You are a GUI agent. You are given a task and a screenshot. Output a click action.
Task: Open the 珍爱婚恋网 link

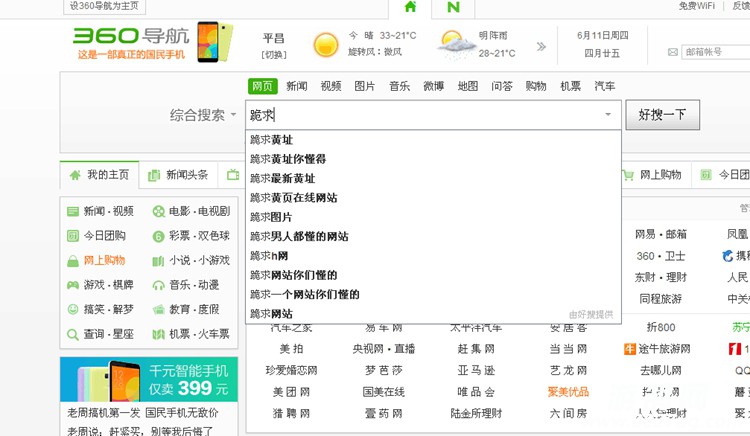[x=291, y=371]
